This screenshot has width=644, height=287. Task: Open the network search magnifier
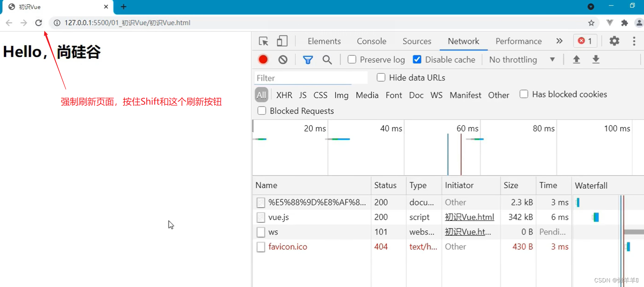[327, 60]
